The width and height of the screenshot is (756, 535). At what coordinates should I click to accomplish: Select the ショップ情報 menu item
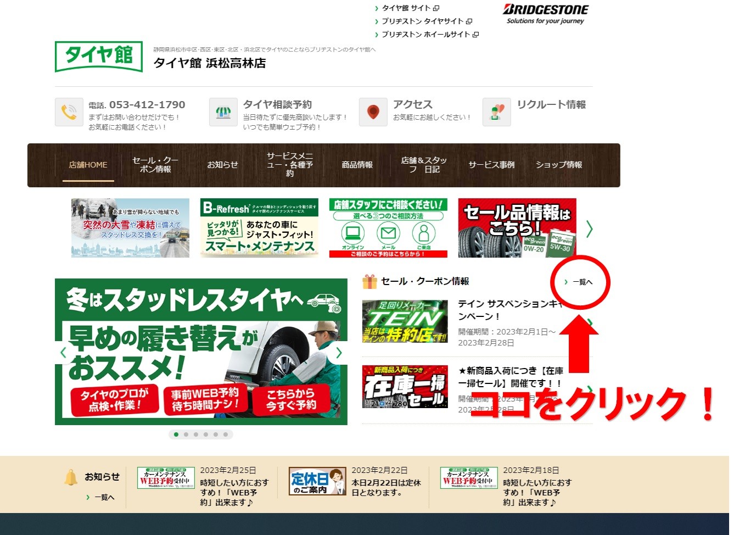[x=559, y=165]
